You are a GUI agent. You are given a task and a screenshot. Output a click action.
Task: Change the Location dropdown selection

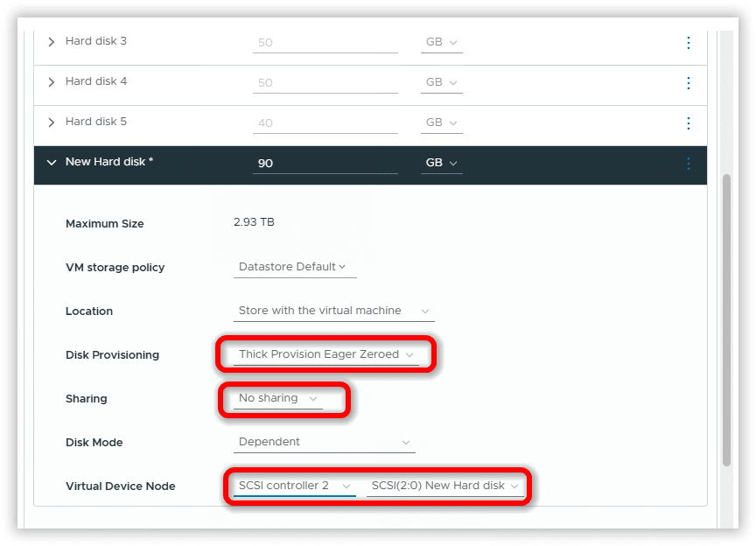click(x=333, y=311)
